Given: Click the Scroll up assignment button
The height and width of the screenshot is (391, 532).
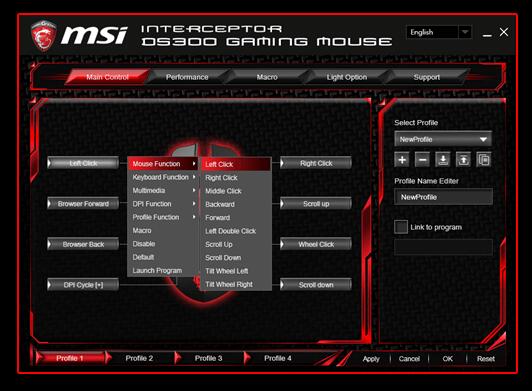Looking at the screenshot, I should click(316, 204).
